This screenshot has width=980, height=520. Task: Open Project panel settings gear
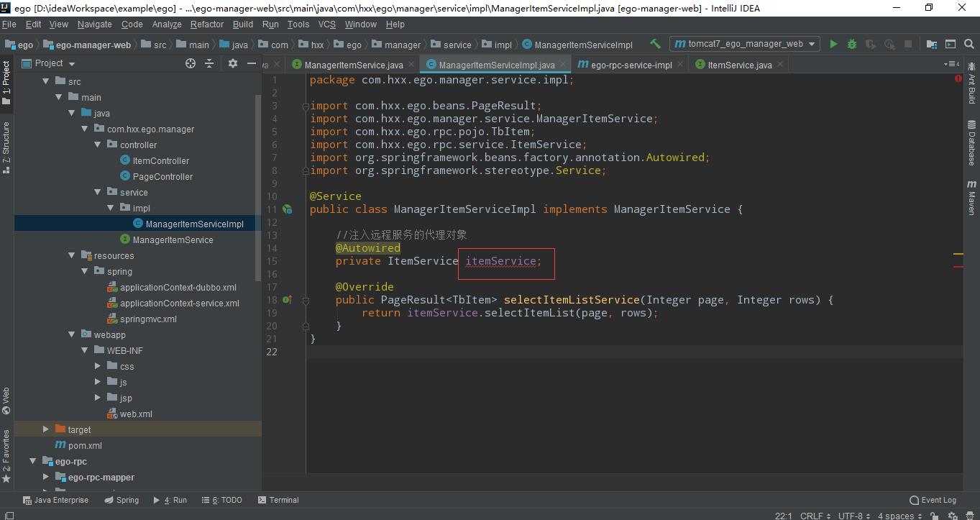233,63
